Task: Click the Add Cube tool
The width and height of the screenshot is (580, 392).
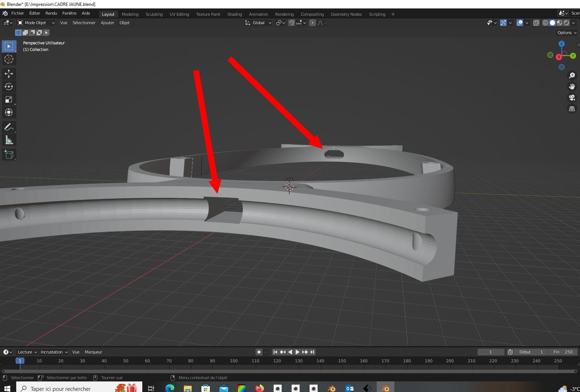Action: pyautogui.click(x=9, y=155)
